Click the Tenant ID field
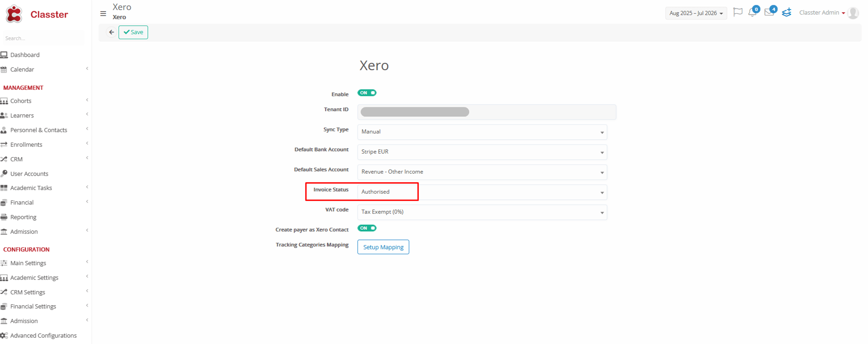 (487, 112)
